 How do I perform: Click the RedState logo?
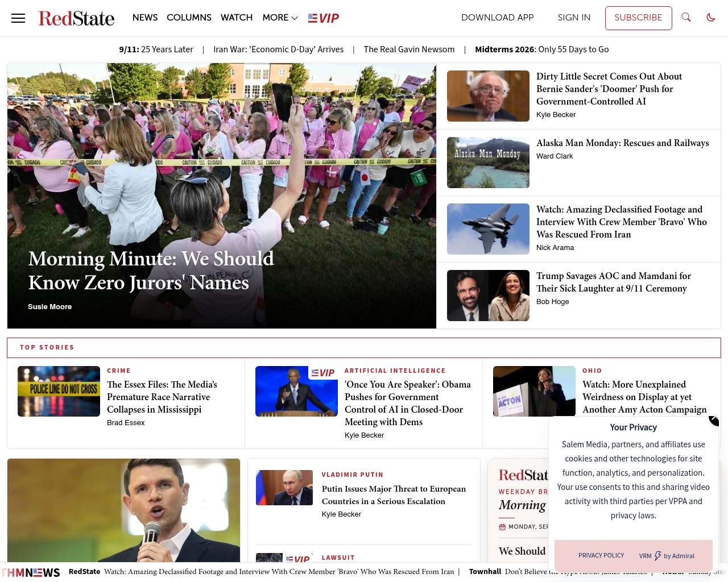(x=76, y=18)
